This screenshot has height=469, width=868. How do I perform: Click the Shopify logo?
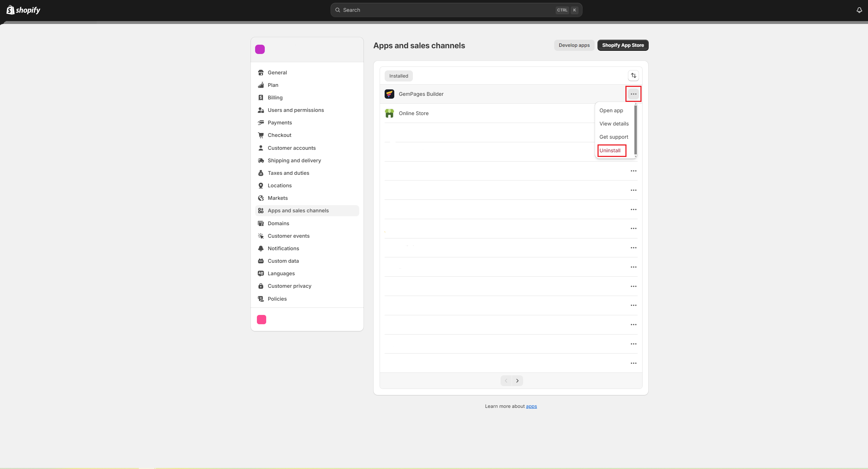(x=23, y=10)
